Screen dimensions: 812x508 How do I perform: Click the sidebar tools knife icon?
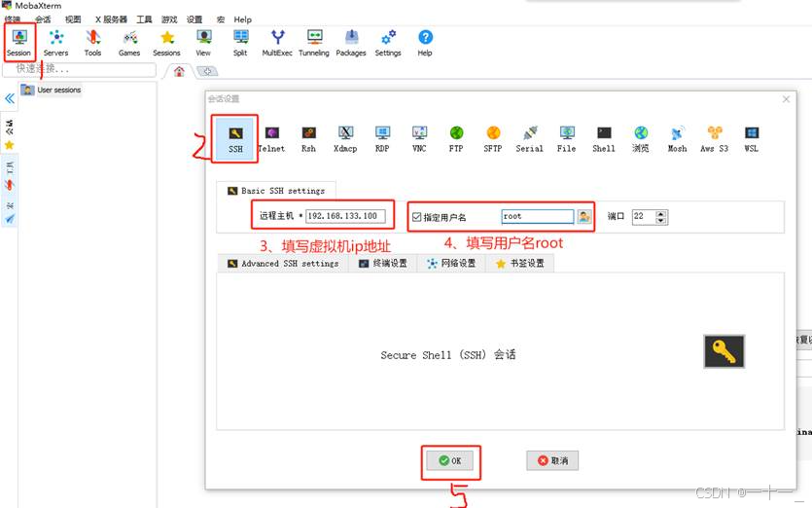10,185
